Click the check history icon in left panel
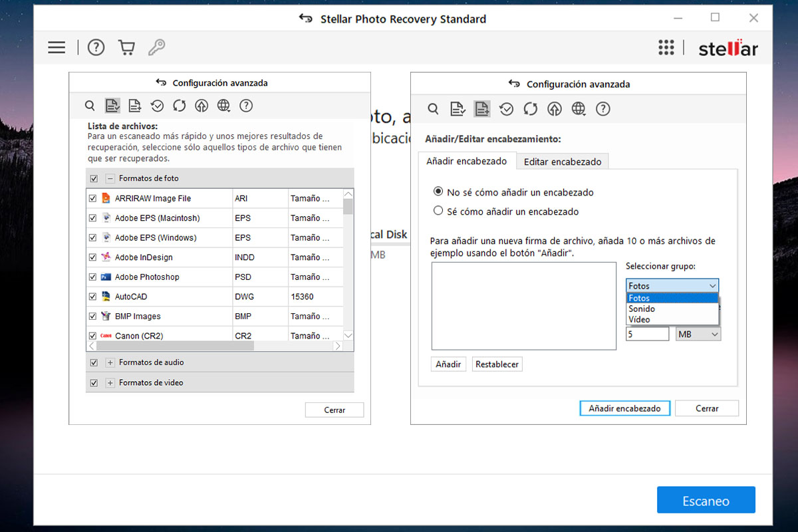This screenshot has width=798, height=532. pyautogui.click(x=156, y=105)
